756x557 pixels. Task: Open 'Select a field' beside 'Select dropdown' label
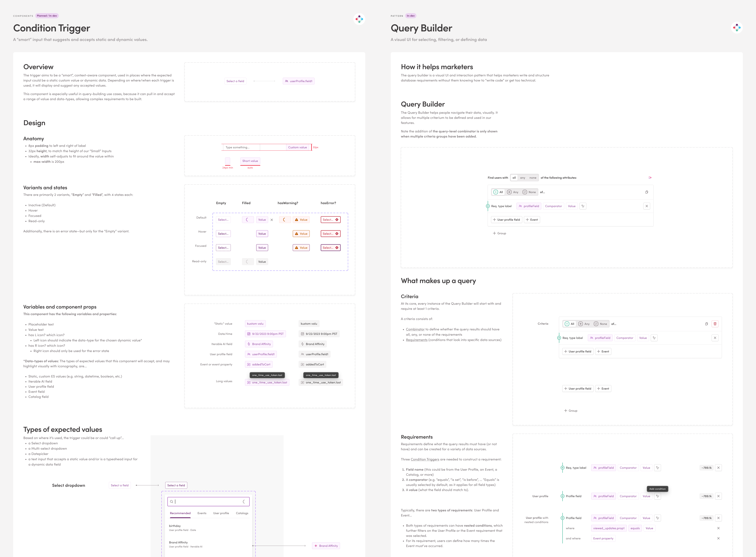click(x=120, y=485)
